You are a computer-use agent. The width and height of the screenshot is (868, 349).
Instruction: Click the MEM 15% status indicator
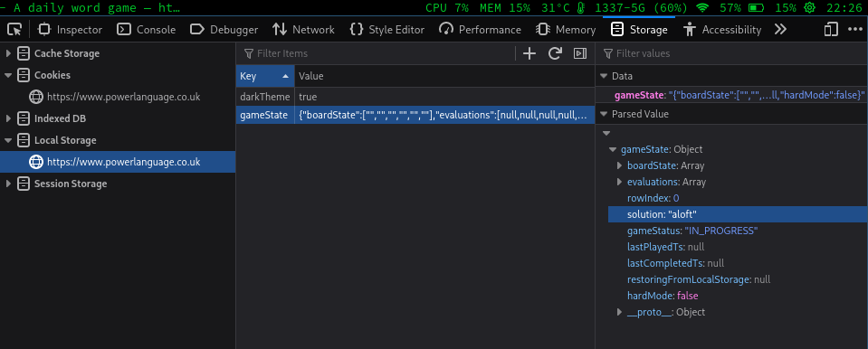pyautogui.click(x=504, y=8)
